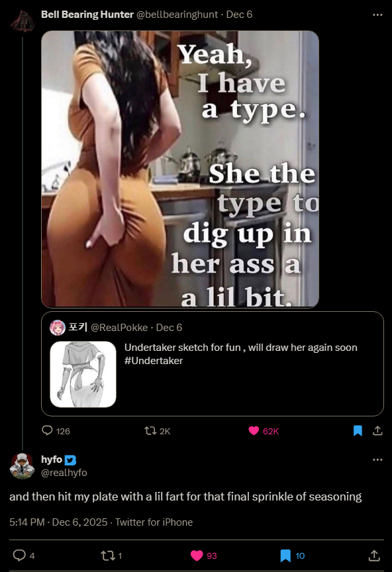Open more options for Bell Bearing Hunter tweet
Screen dimensions: 392x572
[x=377, y=15]
